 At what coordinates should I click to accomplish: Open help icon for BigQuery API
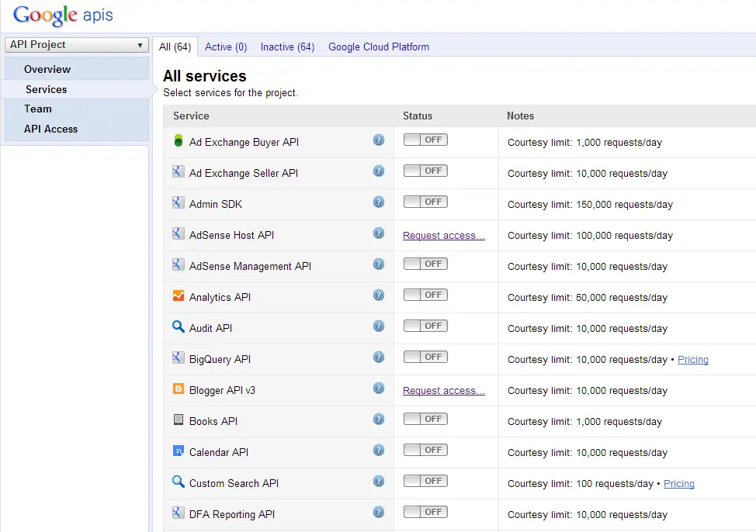point(379,358)
